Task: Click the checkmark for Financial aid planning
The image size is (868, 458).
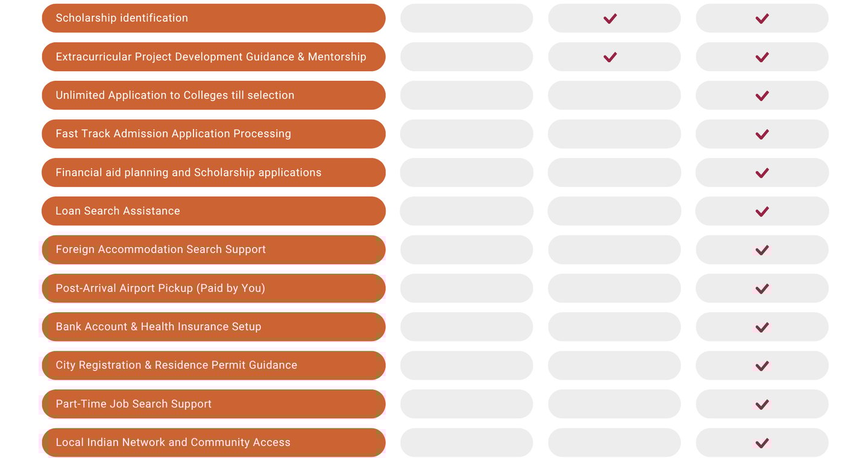Action: 762,173
